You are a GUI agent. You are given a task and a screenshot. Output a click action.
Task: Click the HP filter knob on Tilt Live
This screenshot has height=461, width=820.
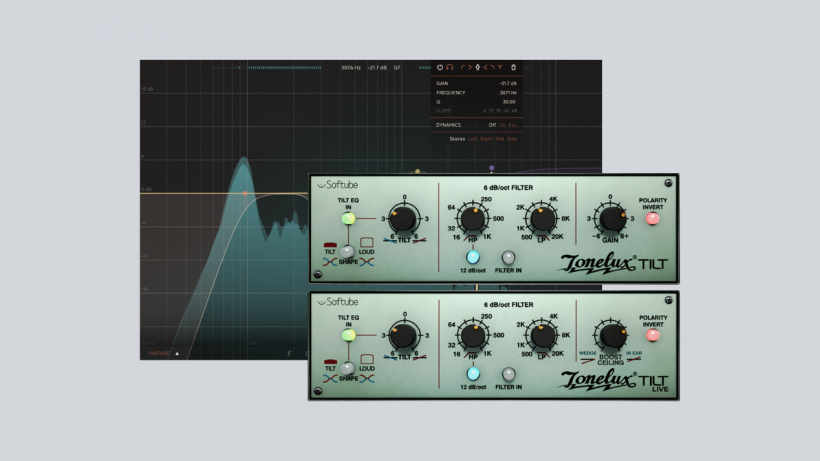coord(473,336)
